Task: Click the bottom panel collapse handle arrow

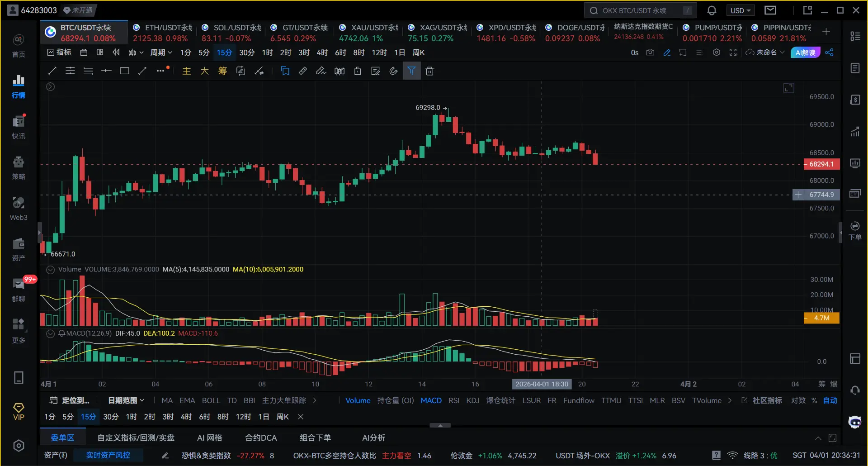Action: 440,425
